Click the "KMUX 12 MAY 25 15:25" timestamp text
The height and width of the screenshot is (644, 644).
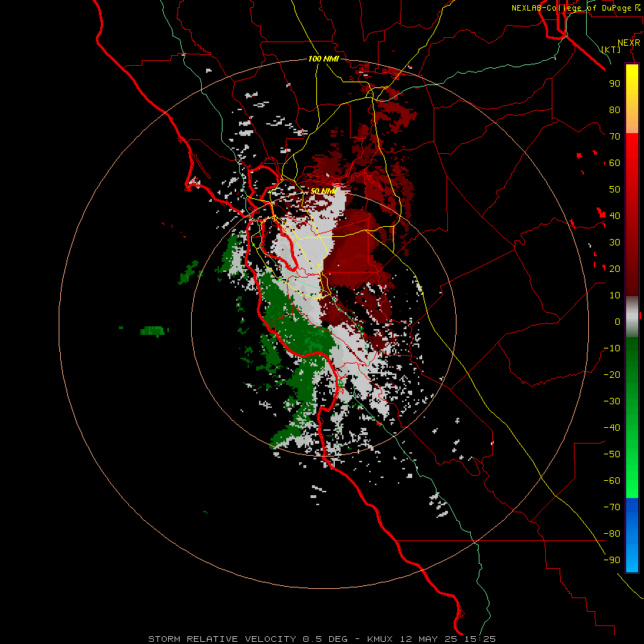pyautogui.click(x=431, y=639)
